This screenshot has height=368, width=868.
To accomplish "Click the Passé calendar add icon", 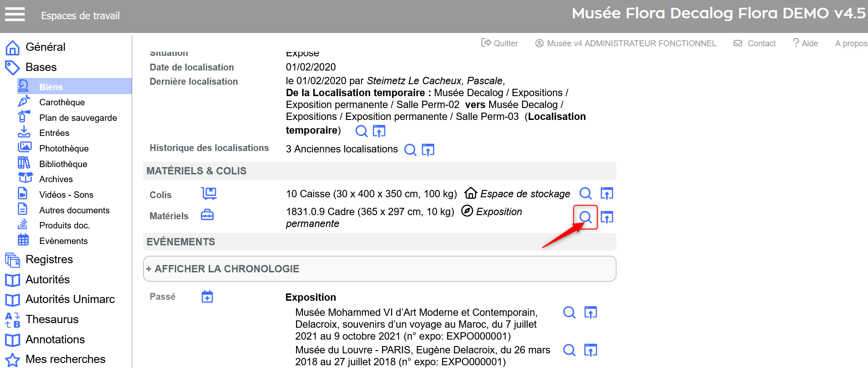I will (207, 297).
